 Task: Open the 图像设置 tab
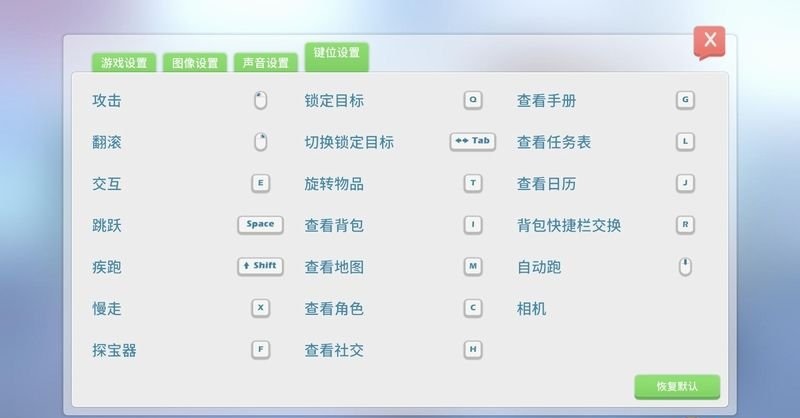click(x=195, y=63)
